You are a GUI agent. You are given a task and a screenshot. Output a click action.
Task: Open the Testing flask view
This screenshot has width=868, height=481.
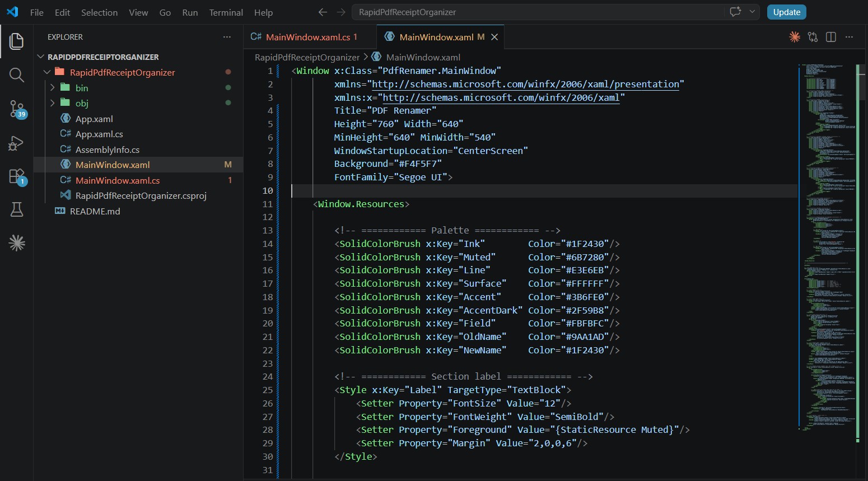coord(17,209)
